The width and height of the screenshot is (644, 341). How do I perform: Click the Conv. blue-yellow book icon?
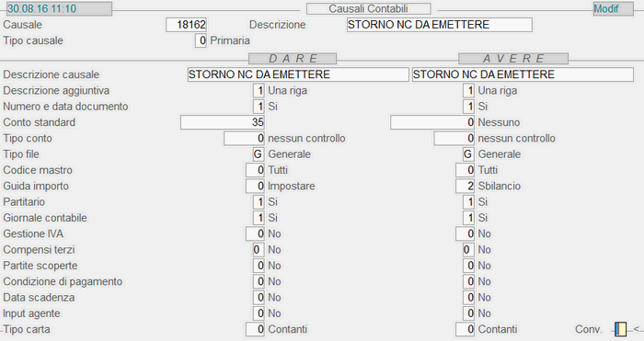(x=621, y=329)
